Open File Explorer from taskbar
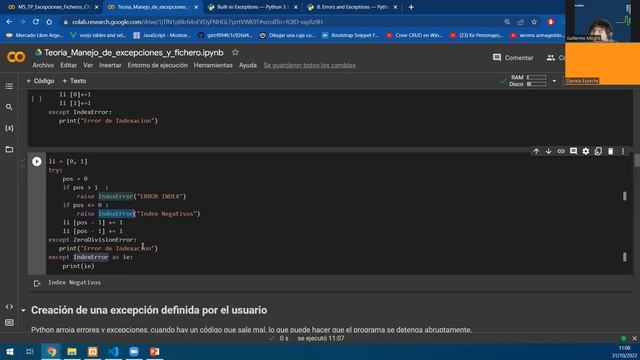The height and width of the screenshot is (360, 640). pyautogui.click(x=72, y=351)
